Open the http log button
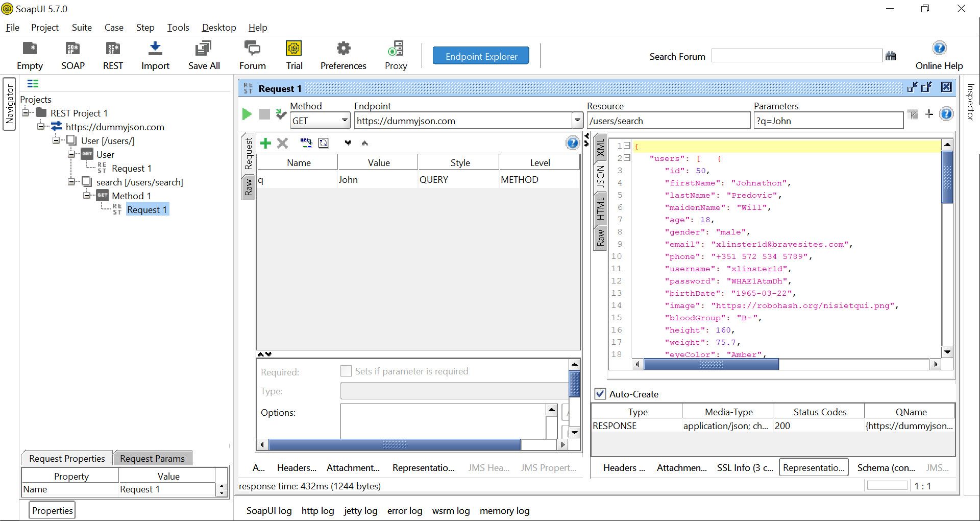 pyautogui.click(x=317, y=510)
